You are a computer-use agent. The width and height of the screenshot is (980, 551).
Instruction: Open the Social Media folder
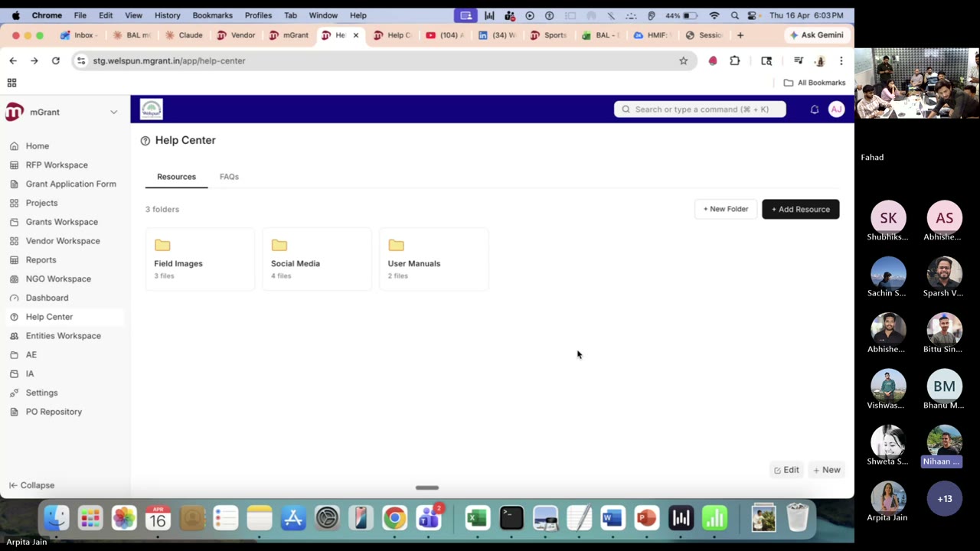point(316,257)
